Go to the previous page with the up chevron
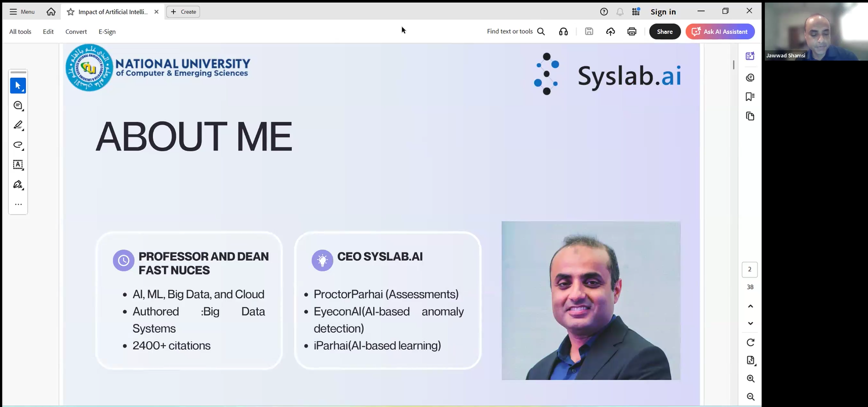 (750, 306)
